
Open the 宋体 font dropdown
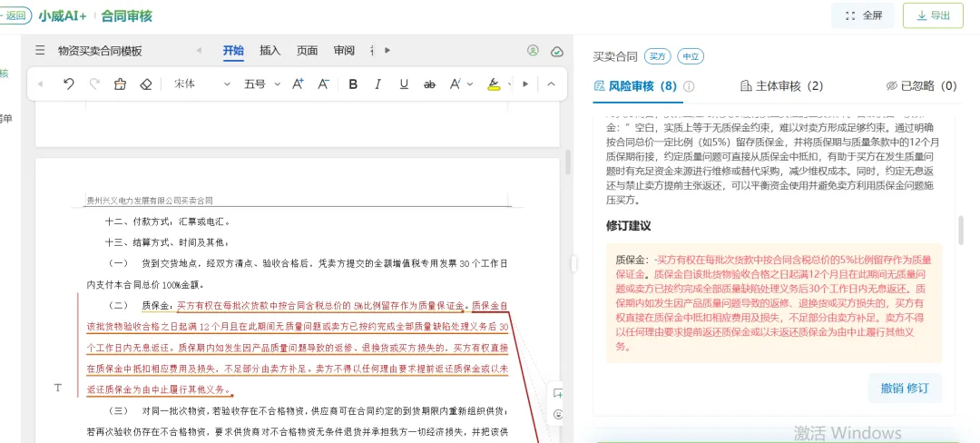[201, 84]
